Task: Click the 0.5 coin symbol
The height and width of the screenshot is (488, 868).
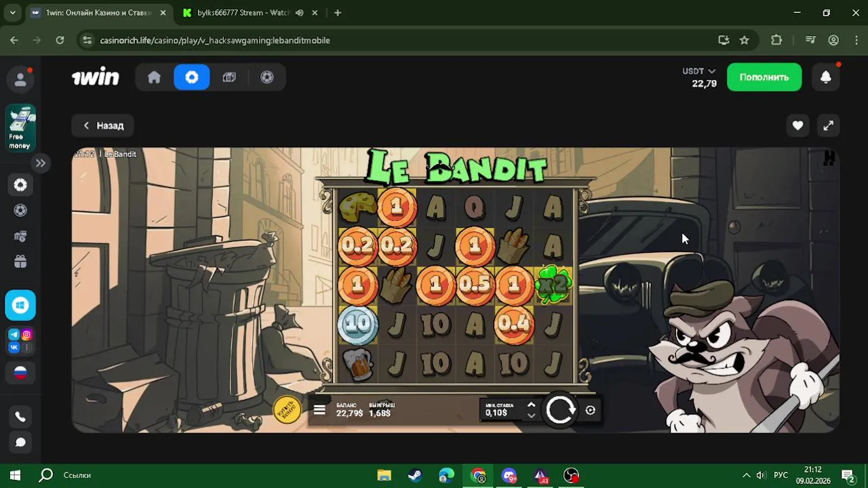Action: point(475,285)
